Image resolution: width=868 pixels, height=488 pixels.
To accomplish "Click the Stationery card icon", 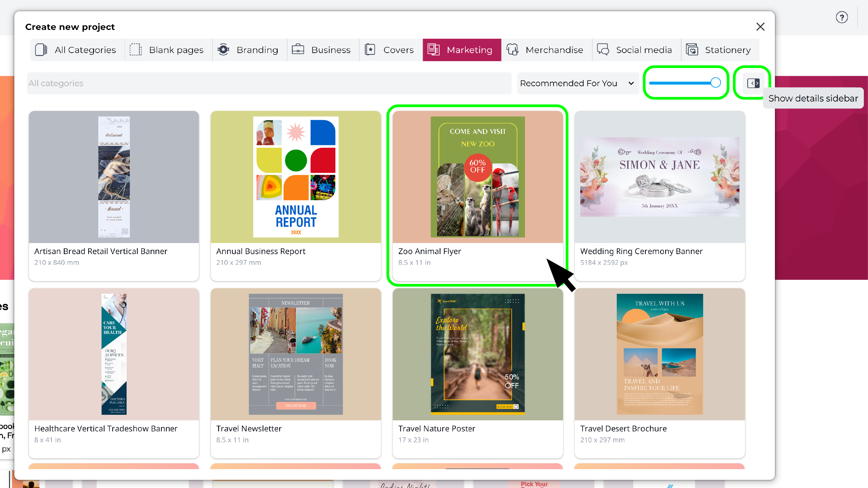I will coord(692,50).
